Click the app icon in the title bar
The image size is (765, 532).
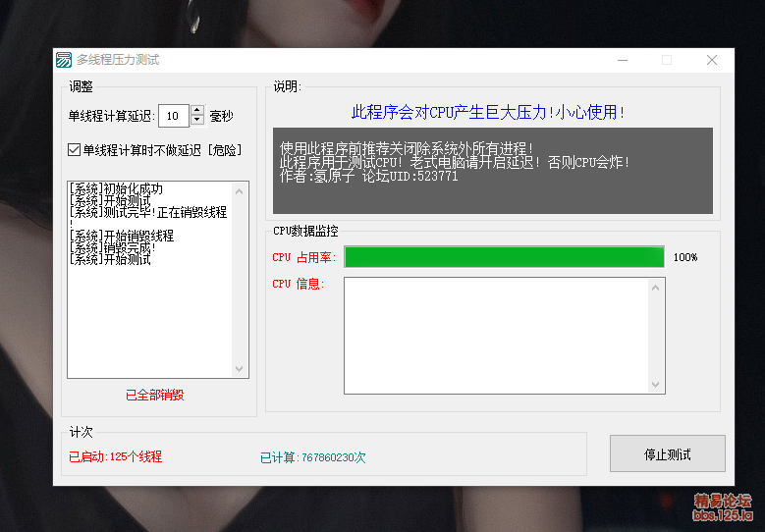pyautogui.click(x=64, y=60)
